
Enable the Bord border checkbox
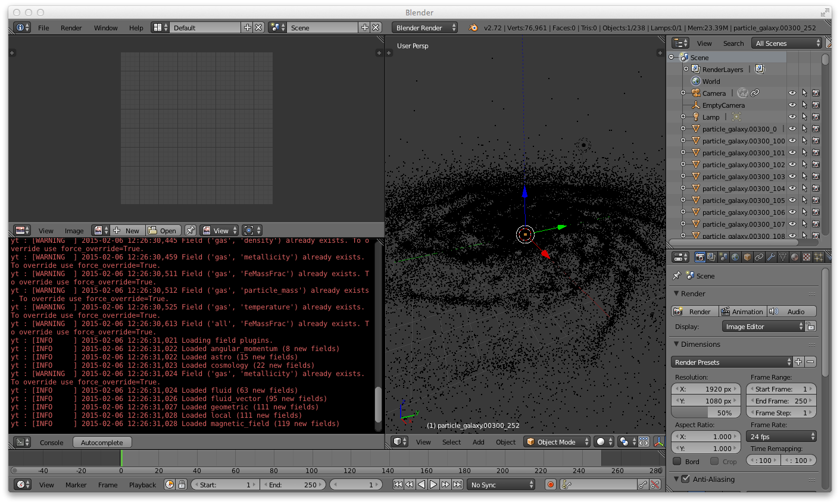coord(677,461)
